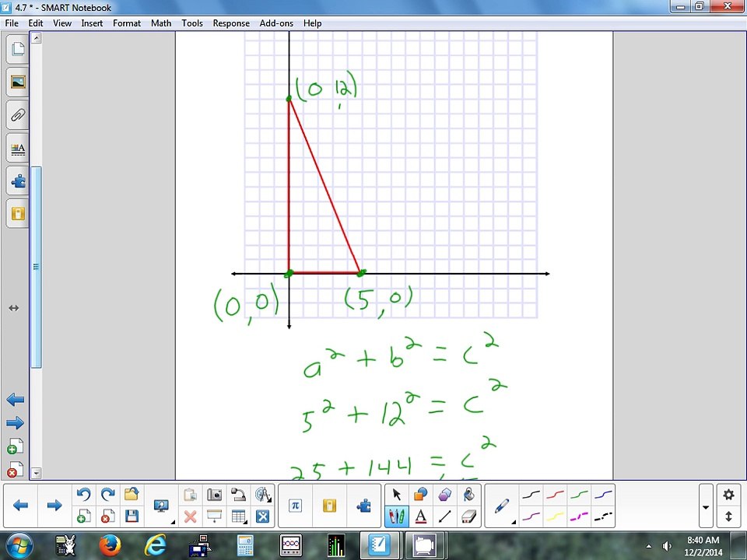The image size is (747, 560).
Task: Open toolbar customize gear settings
Action: pos(728,495)
